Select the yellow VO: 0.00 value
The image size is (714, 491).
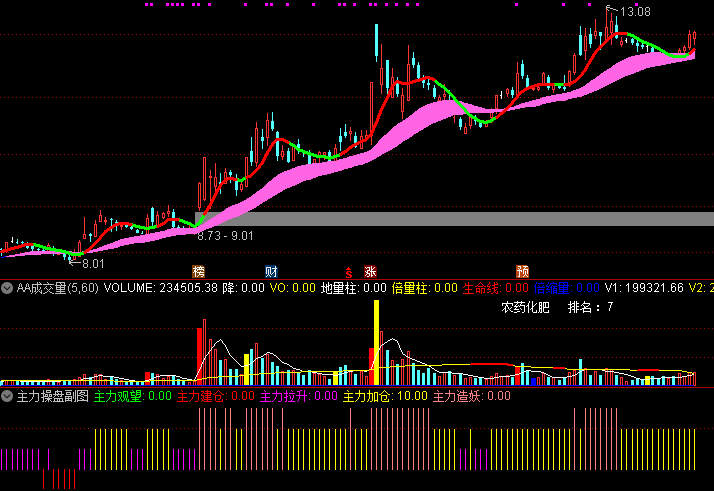pyautogui.click(x=293, y=288)
